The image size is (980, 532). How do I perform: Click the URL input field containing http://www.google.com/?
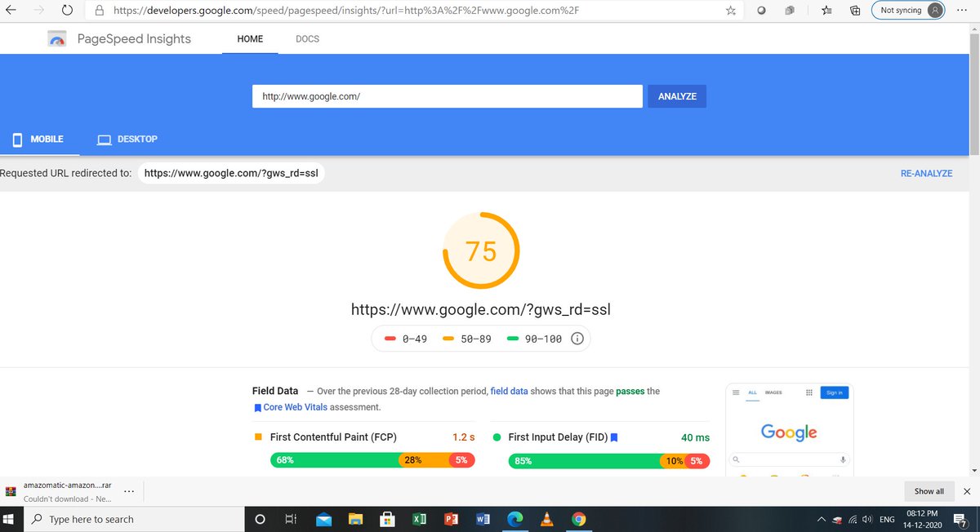coord(448,96)
